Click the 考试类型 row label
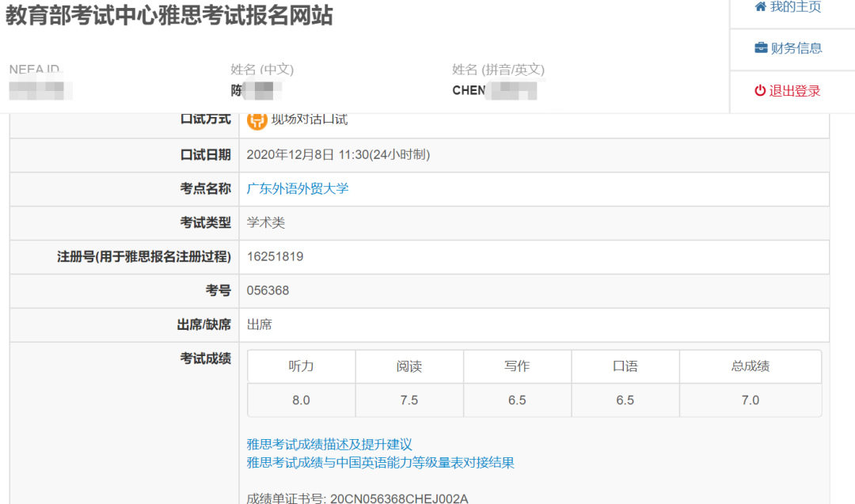The width and height of the screenshot is (855, 504). click(x=206, y=222)
